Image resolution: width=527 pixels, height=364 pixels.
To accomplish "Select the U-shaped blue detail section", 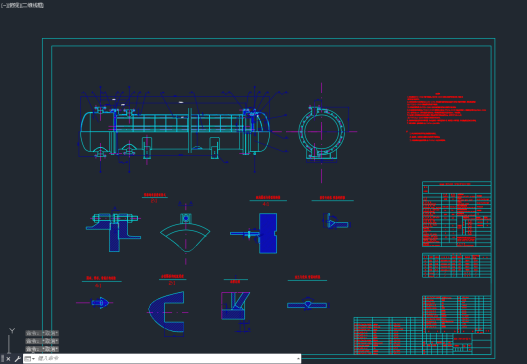I will (167, 312).
